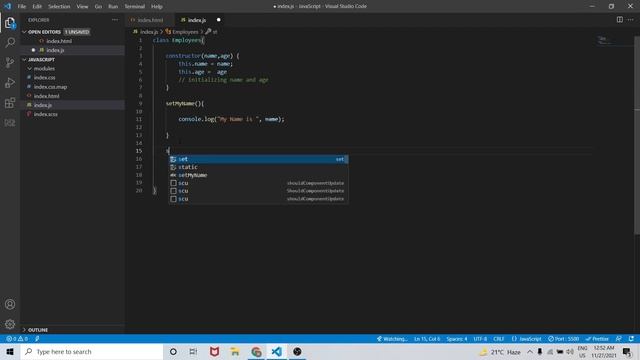Viewport: 640px width, 360px height.
Task: Open the Run and Debug view
Action: click(x=10, y=82)
